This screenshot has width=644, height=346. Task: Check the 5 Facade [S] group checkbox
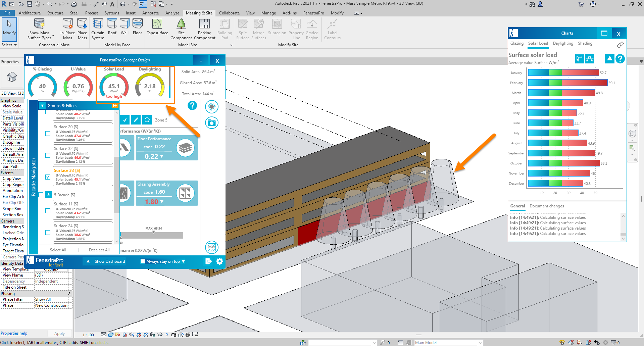pos(41,195)
